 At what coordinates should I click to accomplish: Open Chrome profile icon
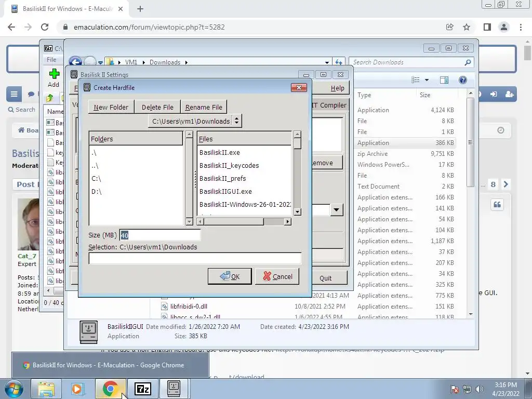504,27
